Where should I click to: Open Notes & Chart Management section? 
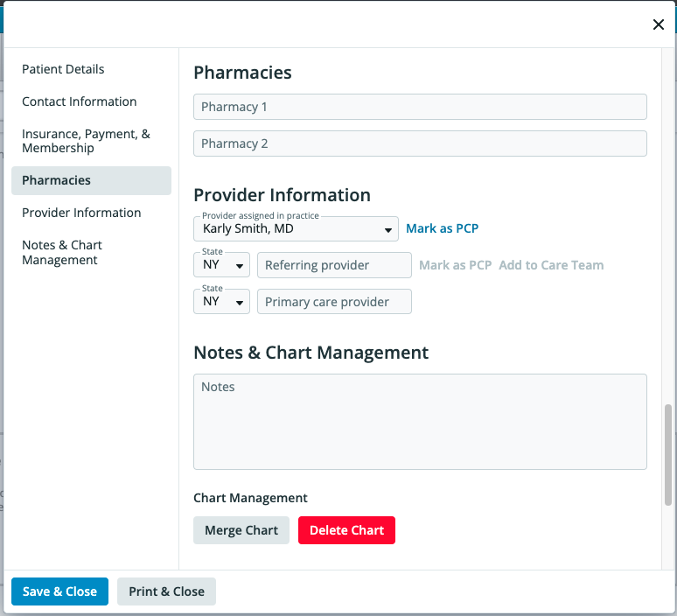[x=62, y=252]
